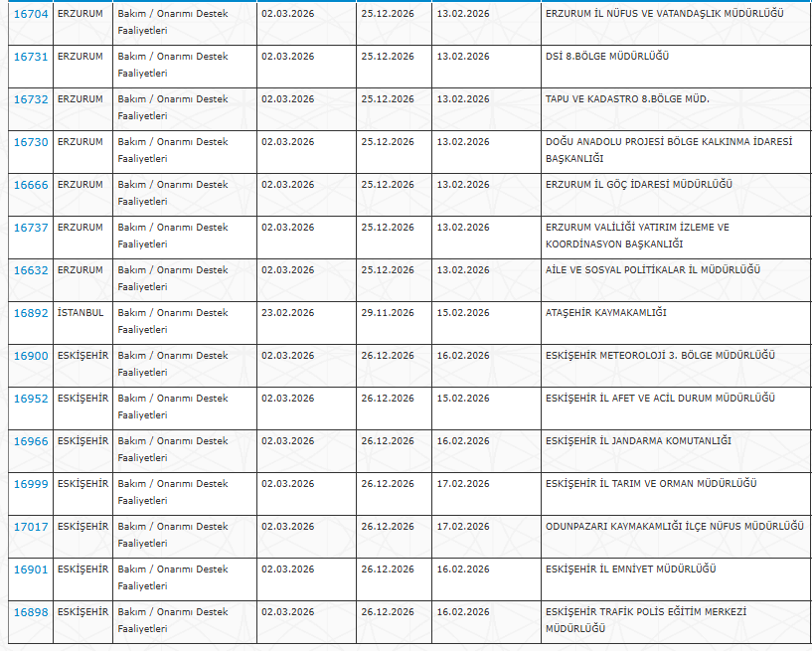Click Eskişehir listing 16900
812x651 pixels.
(x=30, y=356)
